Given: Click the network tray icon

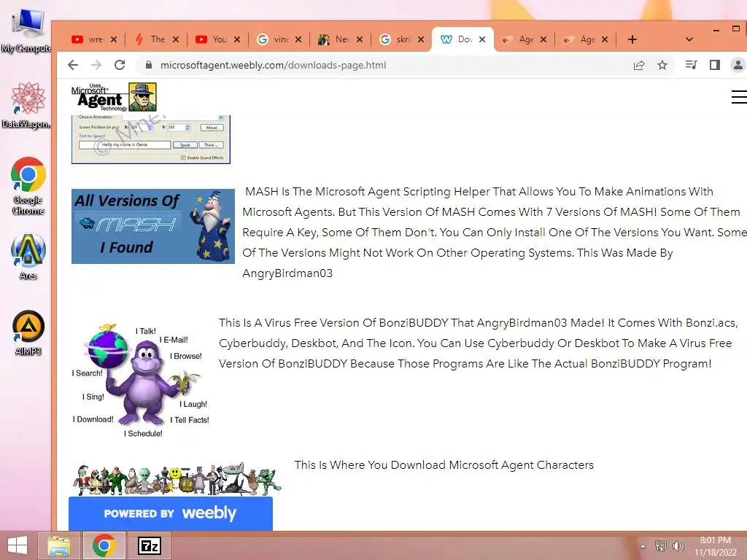Looking at the screenshot, I should (x=661, y=545).
